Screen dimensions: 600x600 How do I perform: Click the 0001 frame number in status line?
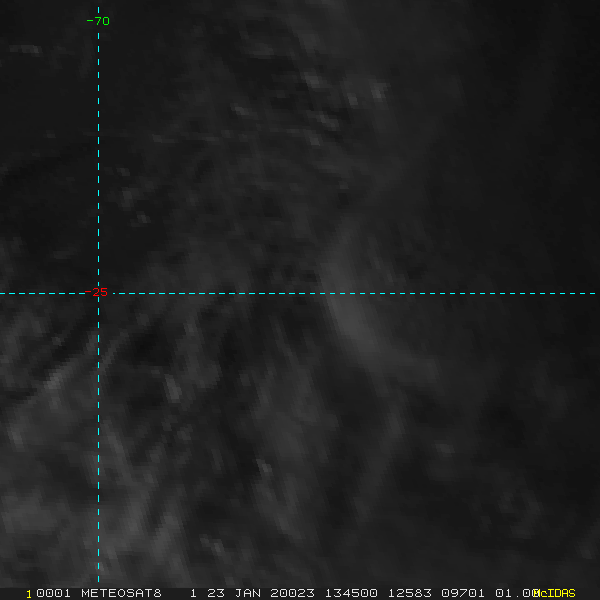pyautogui.click(x=52, y=593)
